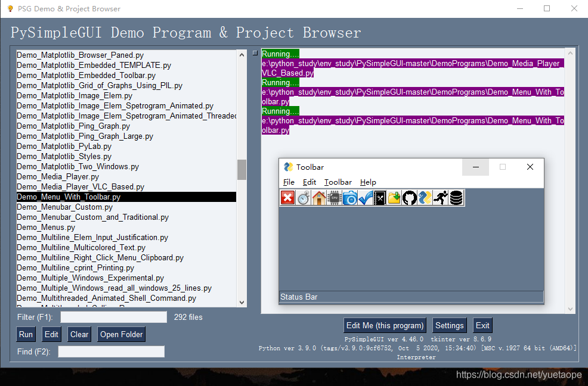Viewport: 588px width, 386px height.
Task: Select Demo_Matplotlib_Ping_Graph_Large.py
Action: pyautogui.click(x=126, y=136)
